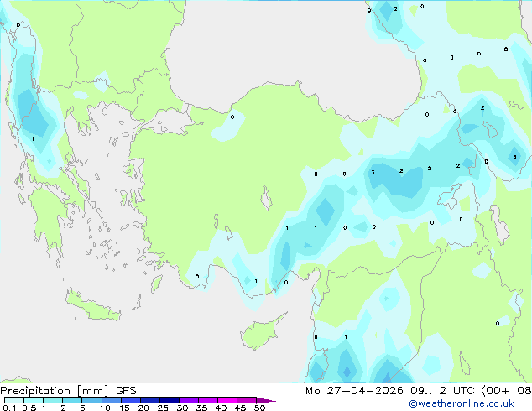Click the "30" legend scale label
The height and width of the screenshot is (411, 532).
pyautogui.click(x=182, y=408)
